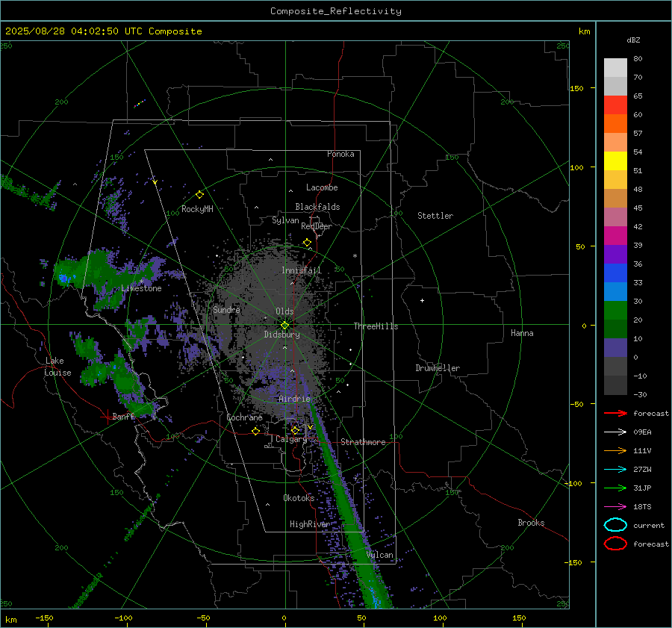Click the Cochrane label
672x628 pixels.
click(244, 417)
